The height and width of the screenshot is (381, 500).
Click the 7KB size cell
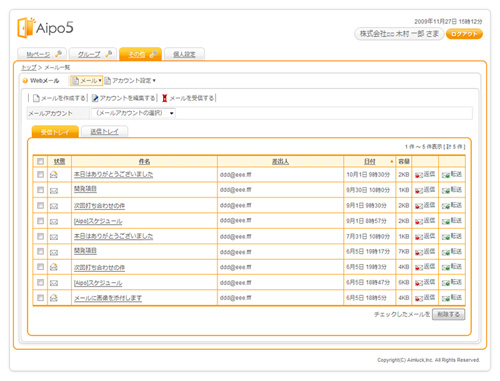pyautogui.click(x=403, y=252)
